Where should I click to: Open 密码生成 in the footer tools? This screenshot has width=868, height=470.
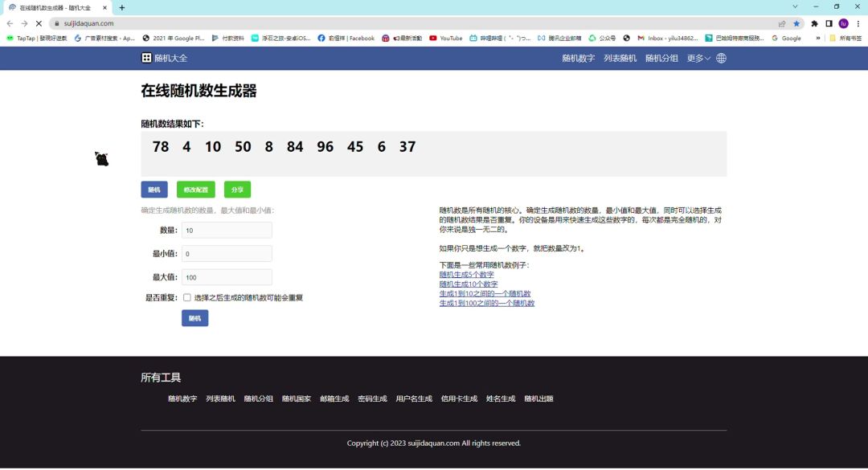(x=372, y=398)
